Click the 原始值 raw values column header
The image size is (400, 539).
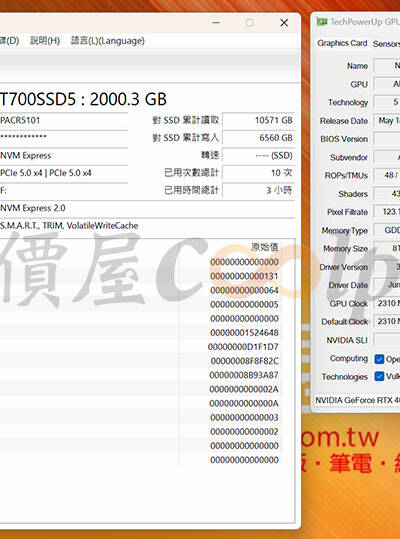click(x=265, y=247)
